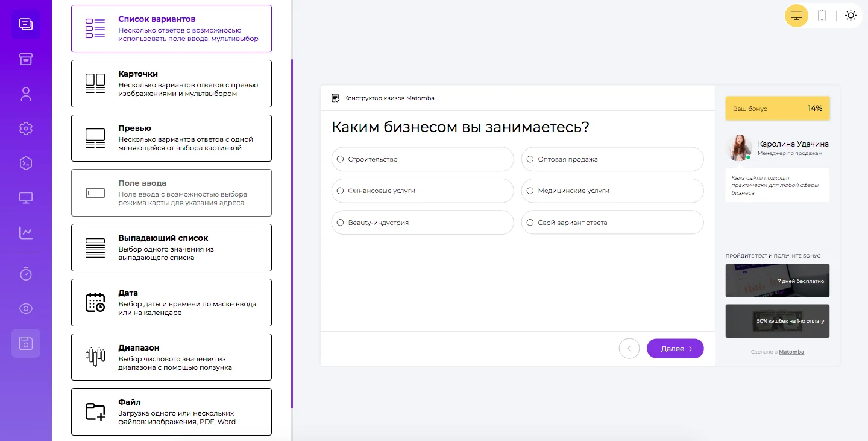Click the 50% кэшбек bonus thumbnail
Viewport: 868px width, 441px height.
778,321
